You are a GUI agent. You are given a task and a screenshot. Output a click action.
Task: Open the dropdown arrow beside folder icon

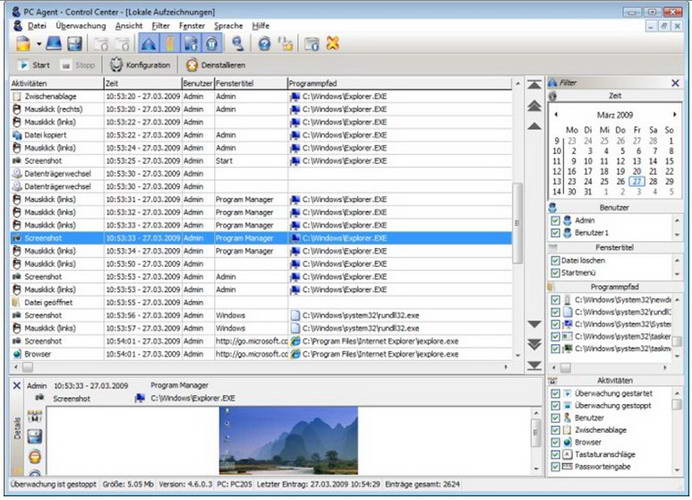(38, 44)
